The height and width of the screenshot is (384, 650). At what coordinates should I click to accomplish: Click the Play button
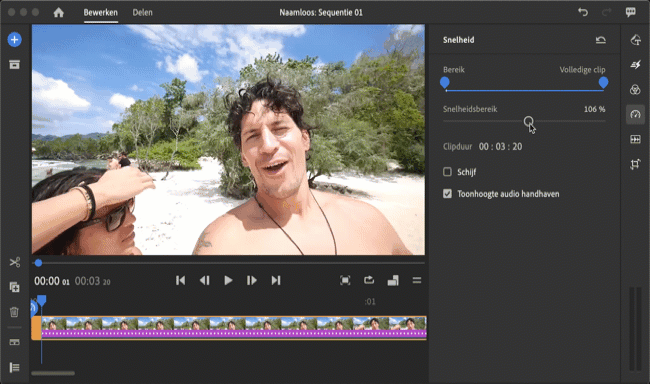[x=228, y=280]
